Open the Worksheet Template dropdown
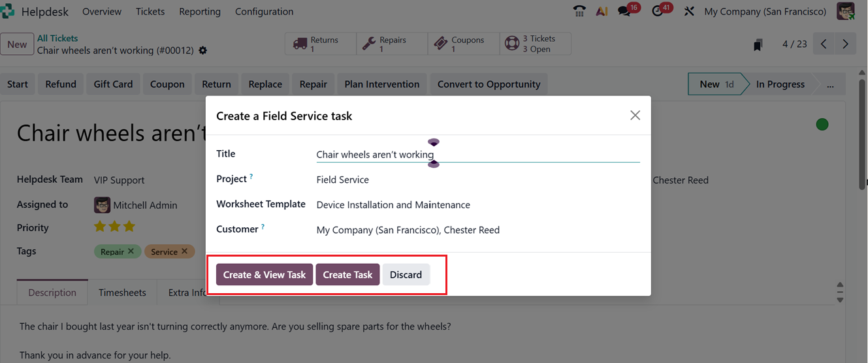 coord(477,205)
